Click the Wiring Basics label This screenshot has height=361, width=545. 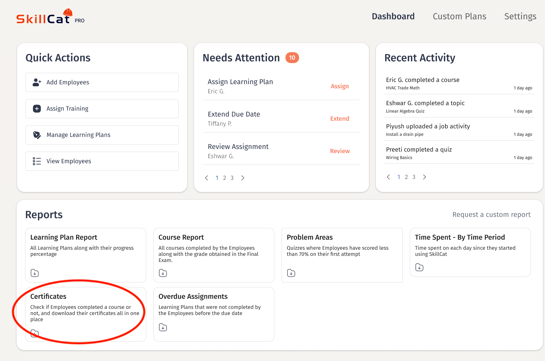399,158
